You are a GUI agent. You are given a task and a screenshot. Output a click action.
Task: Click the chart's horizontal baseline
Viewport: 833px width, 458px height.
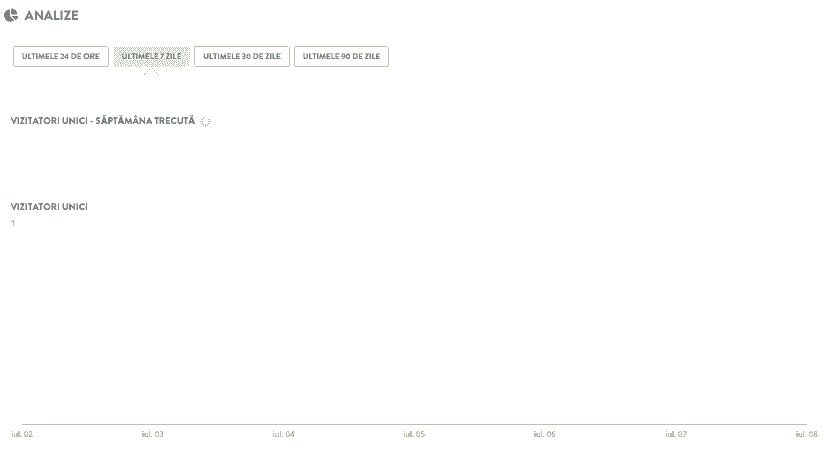[414, 424]
